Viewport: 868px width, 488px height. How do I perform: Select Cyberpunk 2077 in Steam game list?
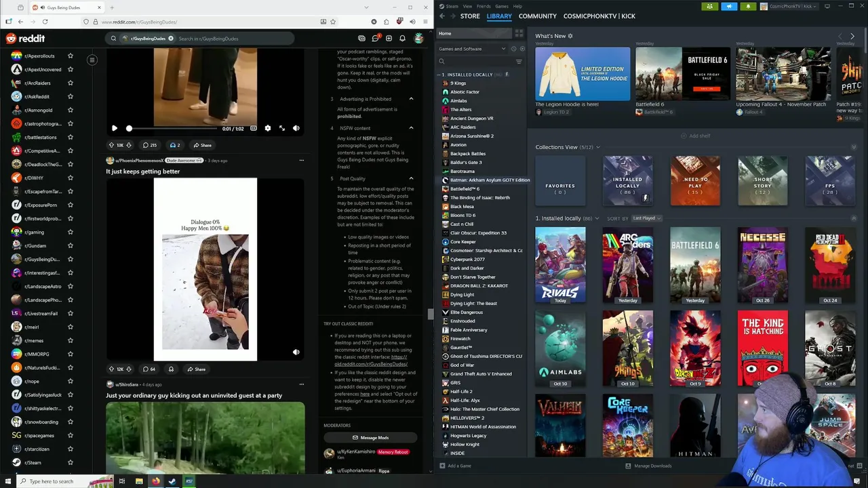pos(467,259)
